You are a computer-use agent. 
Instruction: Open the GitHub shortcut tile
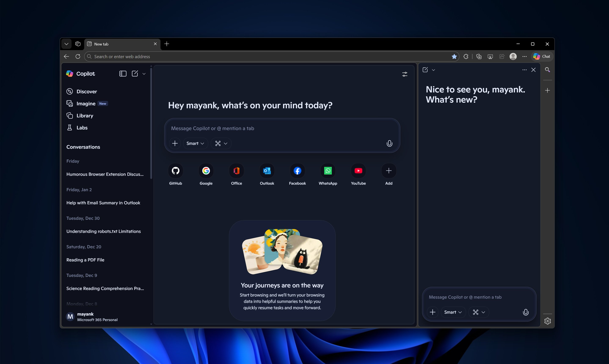[175, 171]
